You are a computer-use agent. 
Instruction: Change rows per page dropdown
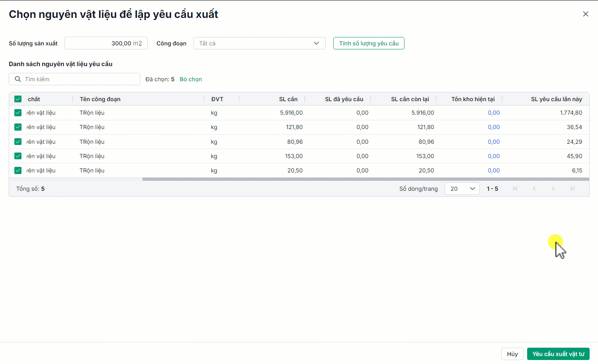(x=462, y=189)
